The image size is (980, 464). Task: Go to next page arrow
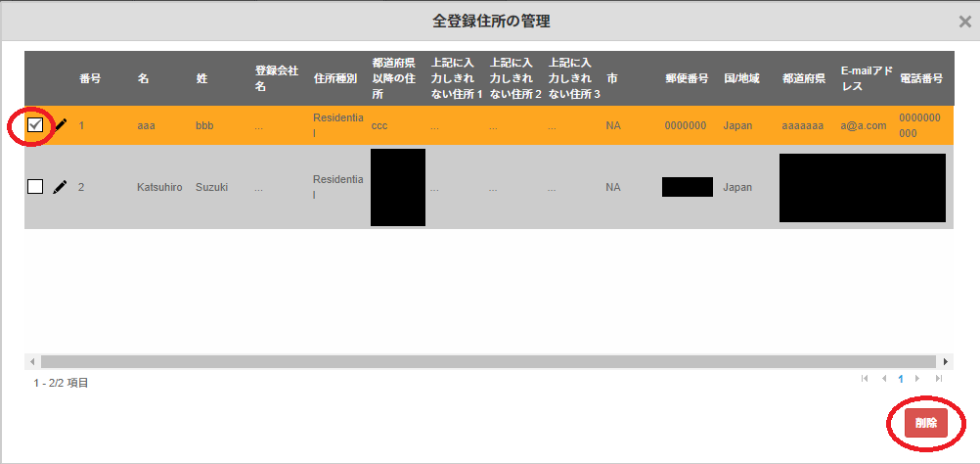917,378
